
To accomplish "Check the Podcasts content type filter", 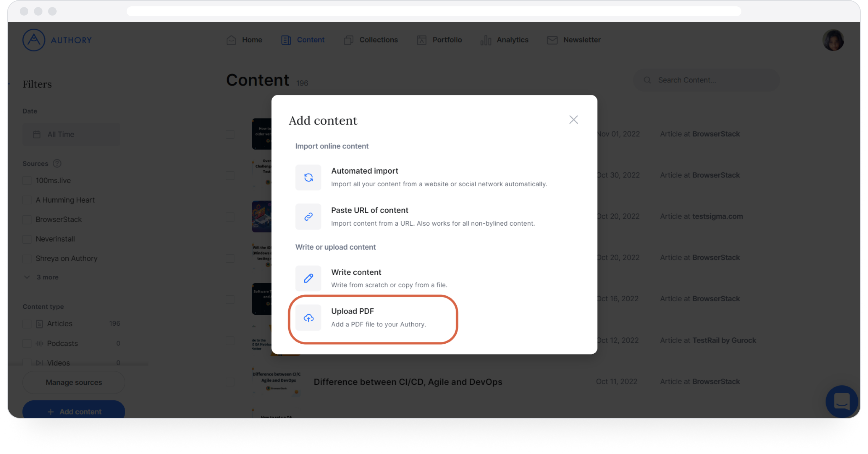I will (27, 344).
